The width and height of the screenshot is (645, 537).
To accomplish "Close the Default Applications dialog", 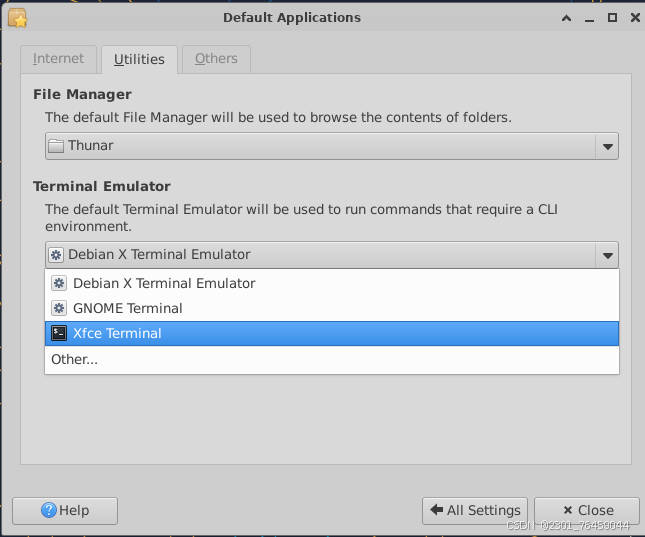I will tap(587, 511).
